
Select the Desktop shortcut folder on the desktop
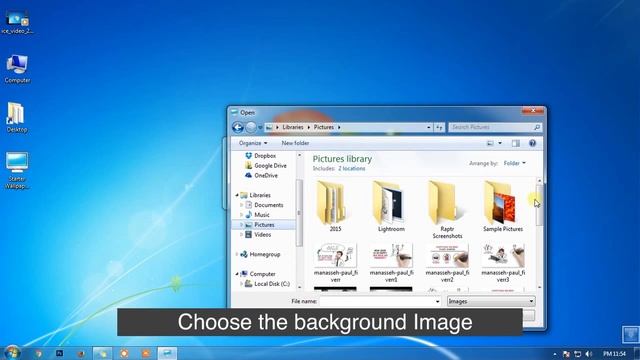[16, 118]
